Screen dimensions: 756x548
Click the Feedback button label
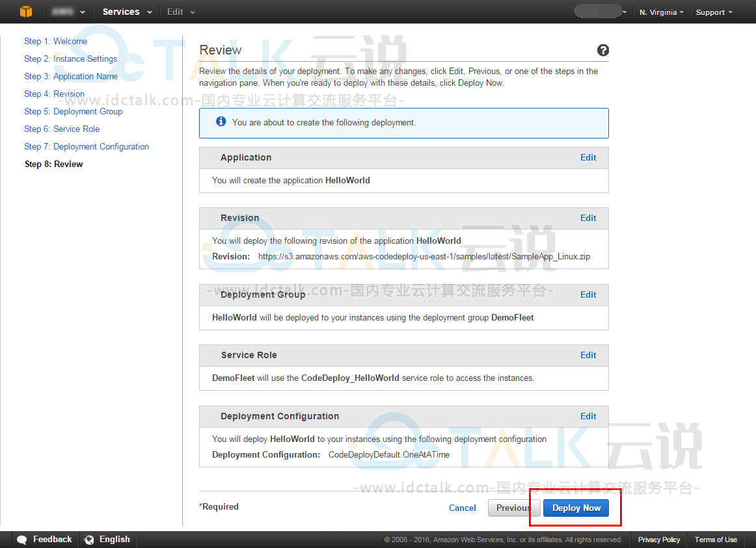tap(52, 540)
